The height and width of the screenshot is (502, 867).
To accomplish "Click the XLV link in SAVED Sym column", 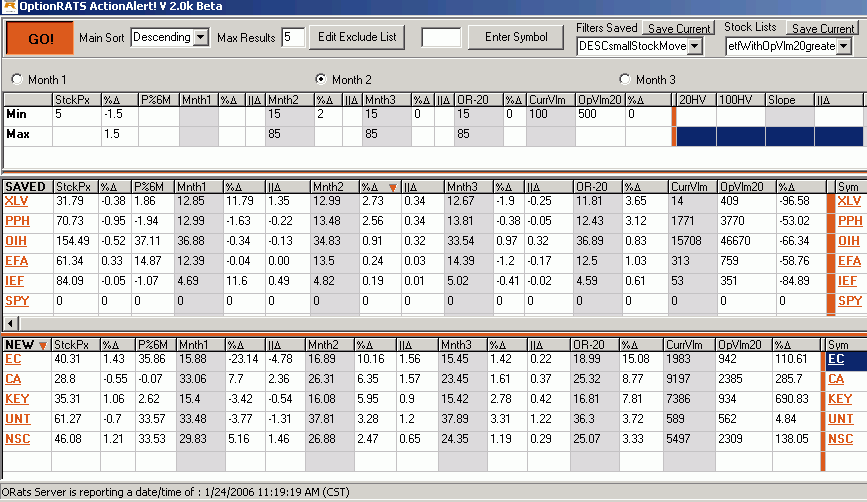I will click(x=849, y=201).
